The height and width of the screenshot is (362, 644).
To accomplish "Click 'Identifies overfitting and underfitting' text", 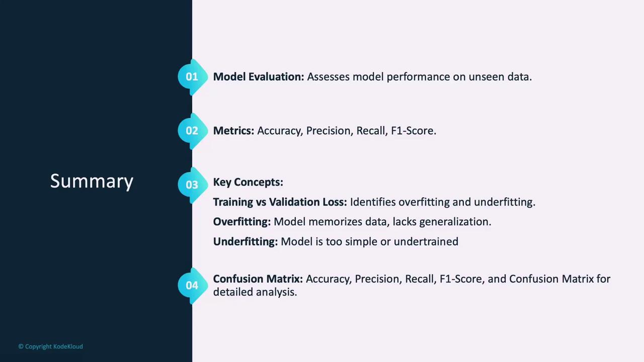I will point(442,202).
